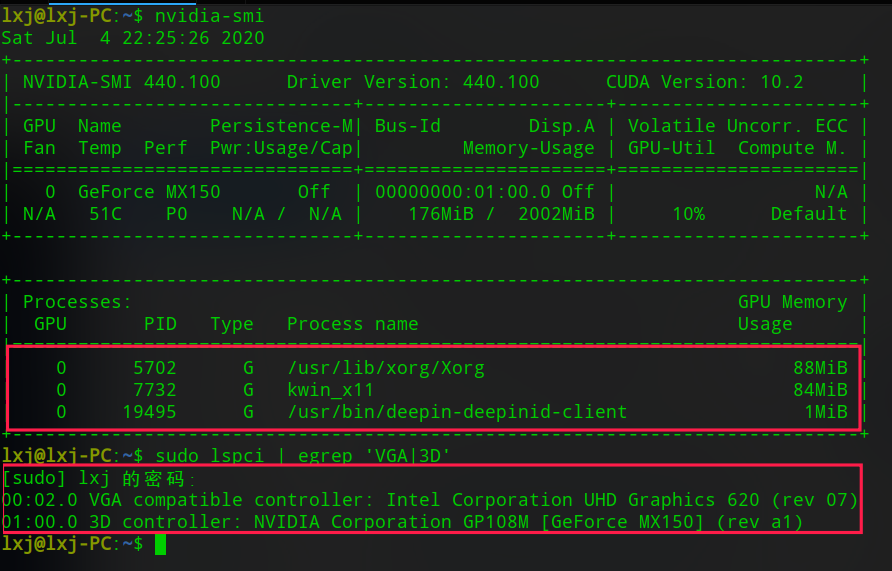Click 'Pwr:Usage/Cap' header text

[281, 148]
